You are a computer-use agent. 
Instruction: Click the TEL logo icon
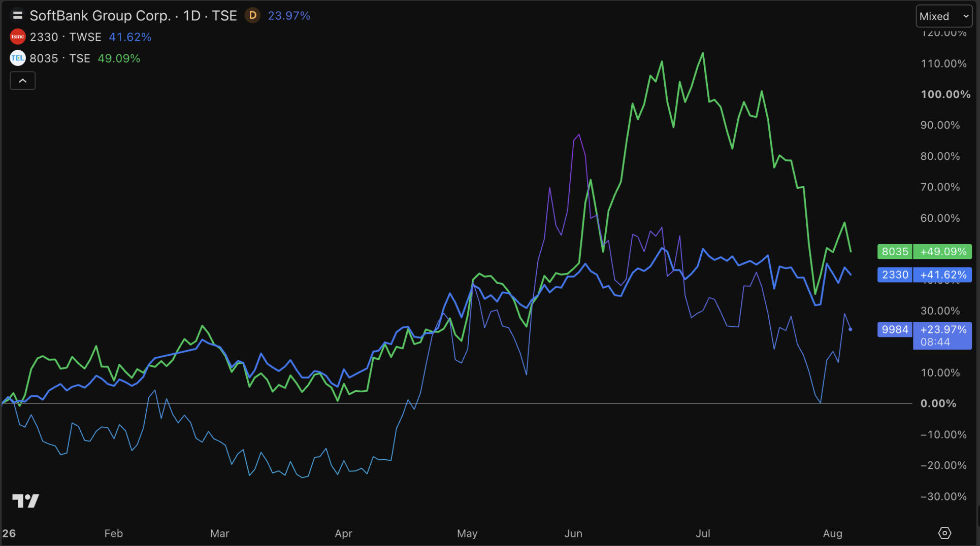[x=18, y=58]
